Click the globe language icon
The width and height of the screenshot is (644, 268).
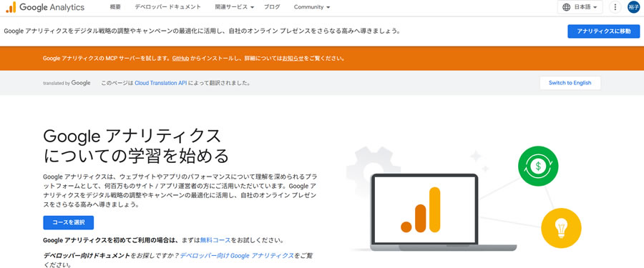coord(567,7)
